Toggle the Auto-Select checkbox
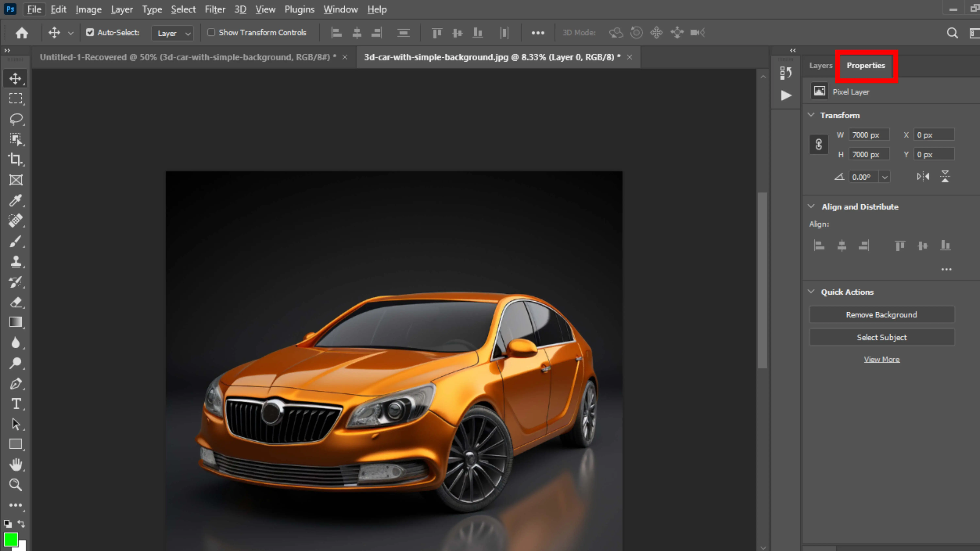Viewport: 980px width, 551px height. tap(90, 32)
